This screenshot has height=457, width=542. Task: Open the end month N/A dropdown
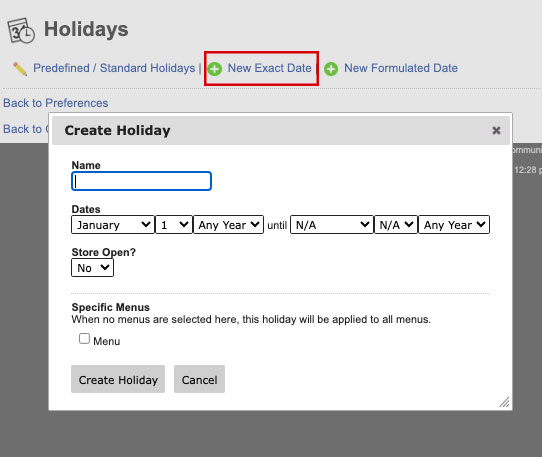point(332,225)
